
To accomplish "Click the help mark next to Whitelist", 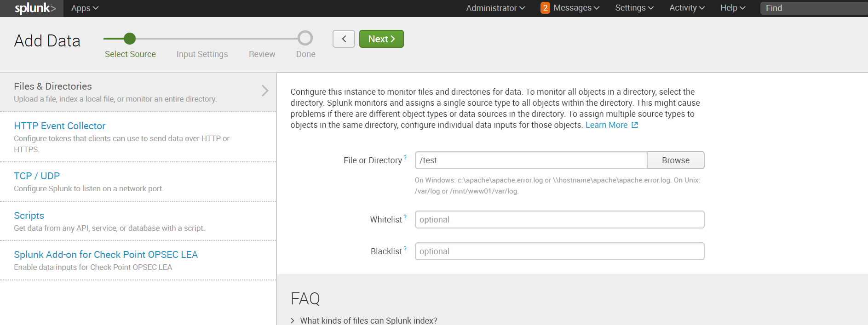I will [x=405, y=217].
